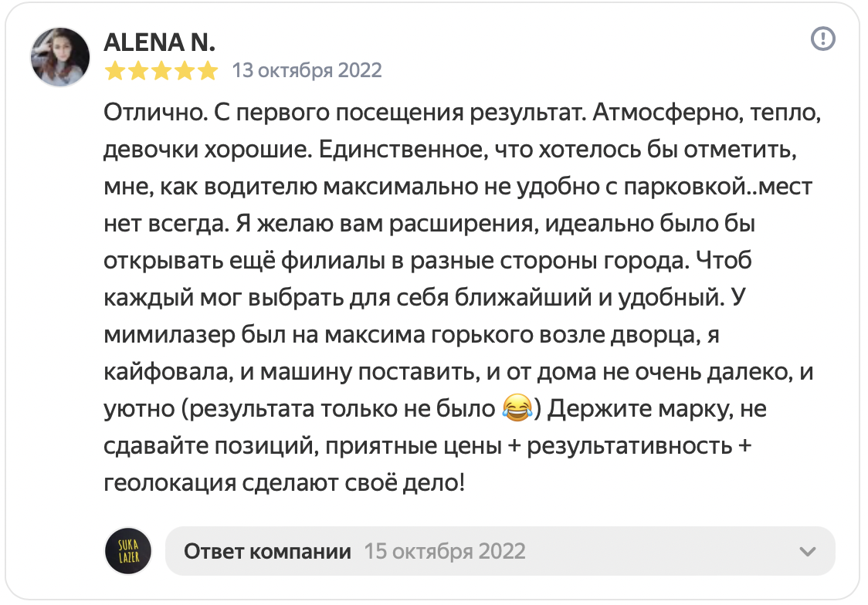Click the word 'парковкой' in the review

[684, 187]
